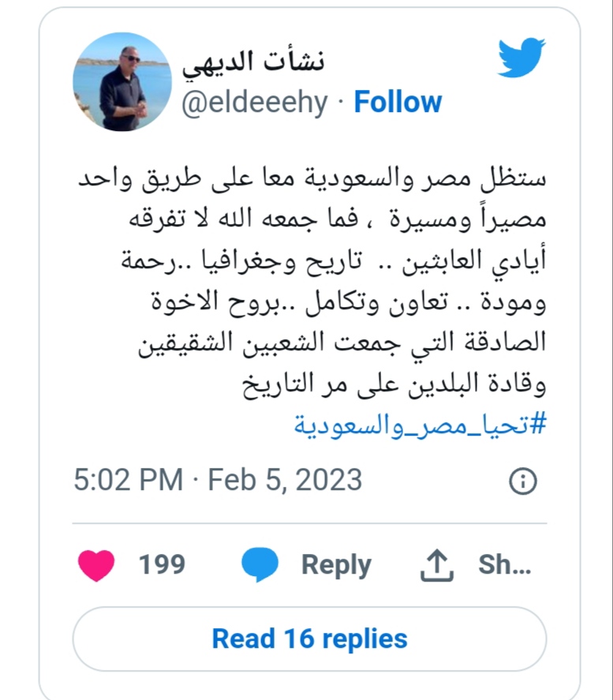Follow the @eldeeehy account
Viewport: 613px width, 700px height.
398,103
